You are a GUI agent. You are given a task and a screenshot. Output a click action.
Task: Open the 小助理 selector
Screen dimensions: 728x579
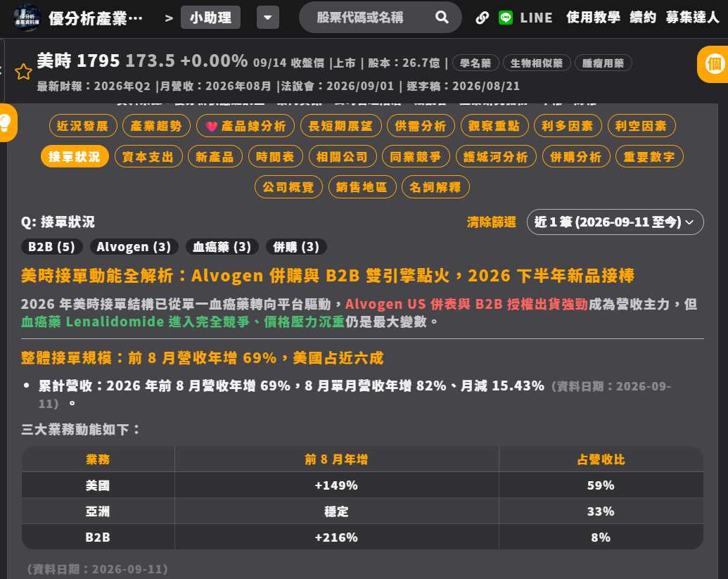[x=210, y=18]
